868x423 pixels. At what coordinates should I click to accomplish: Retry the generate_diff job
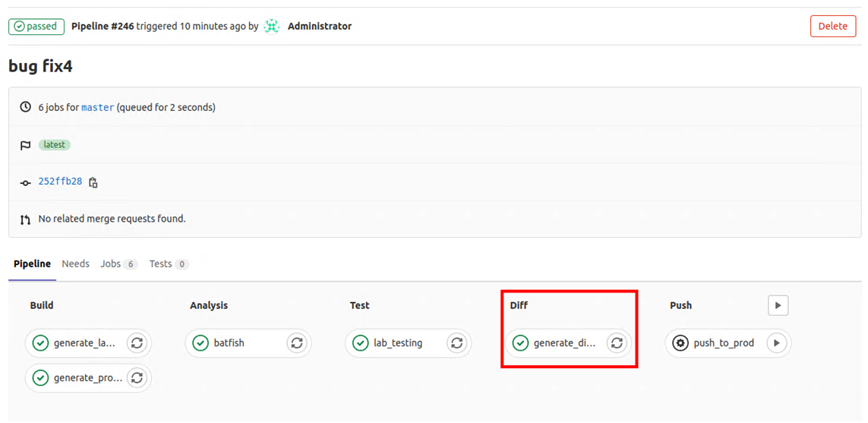click(617, 343)
